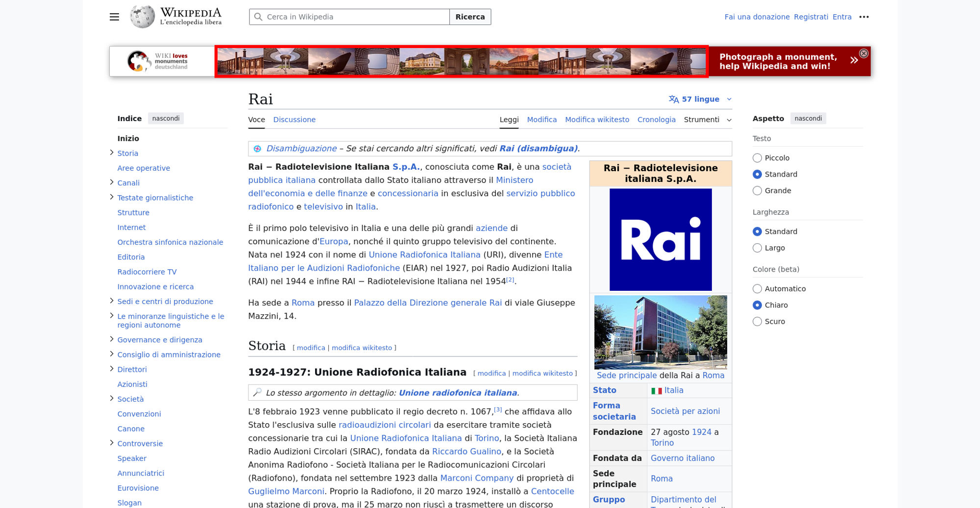Open Guglielmo Marconi link
Screen dimensions: 980x508
286,491
